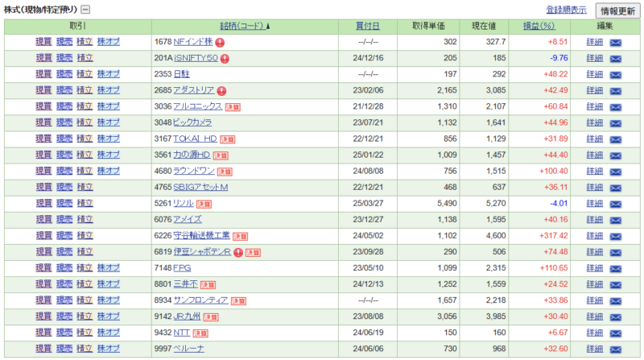This screenshot has width=644, height=360.
Task: Click mail icon in 三井不 row
Action: click(x=615, y=285)
